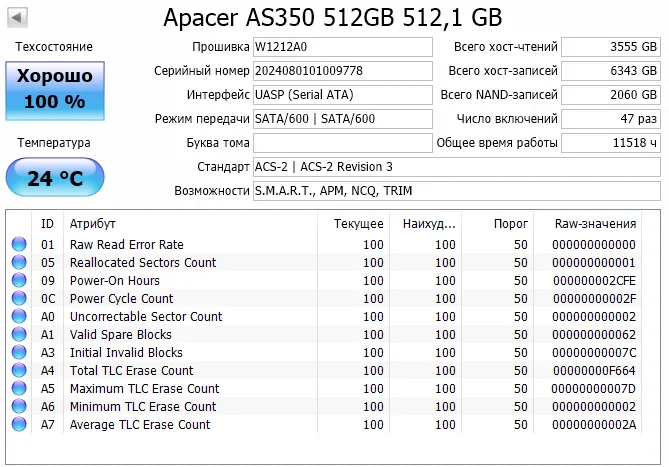Click the status orb for Minimum TLC Erase Count
The height and width of the screenshot is (467, 669).
click(19, 406)
